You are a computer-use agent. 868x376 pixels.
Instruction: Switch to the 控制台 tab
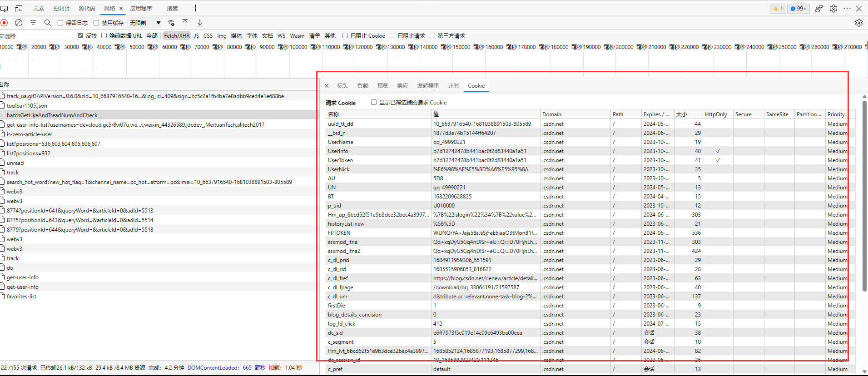tap(61, 8)
